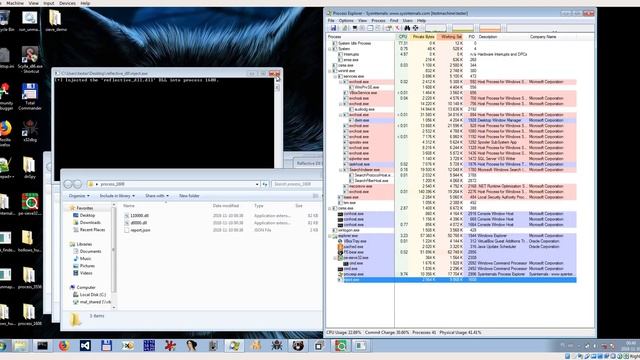This screenshot has width=640, height=360.
Task: Click the black bug debugger icon in the taskbar
Action: coord(277,346)
